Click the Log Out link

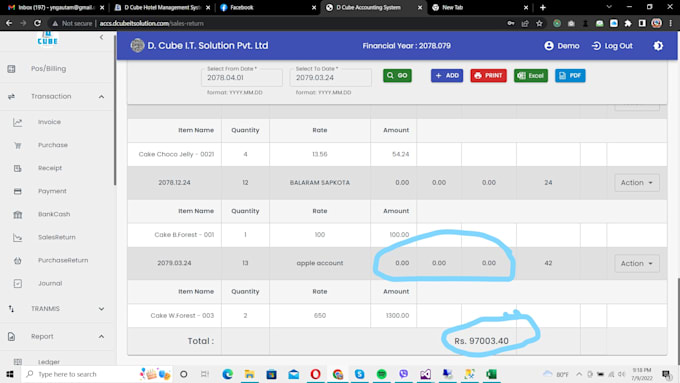click(x=612, y=46)
